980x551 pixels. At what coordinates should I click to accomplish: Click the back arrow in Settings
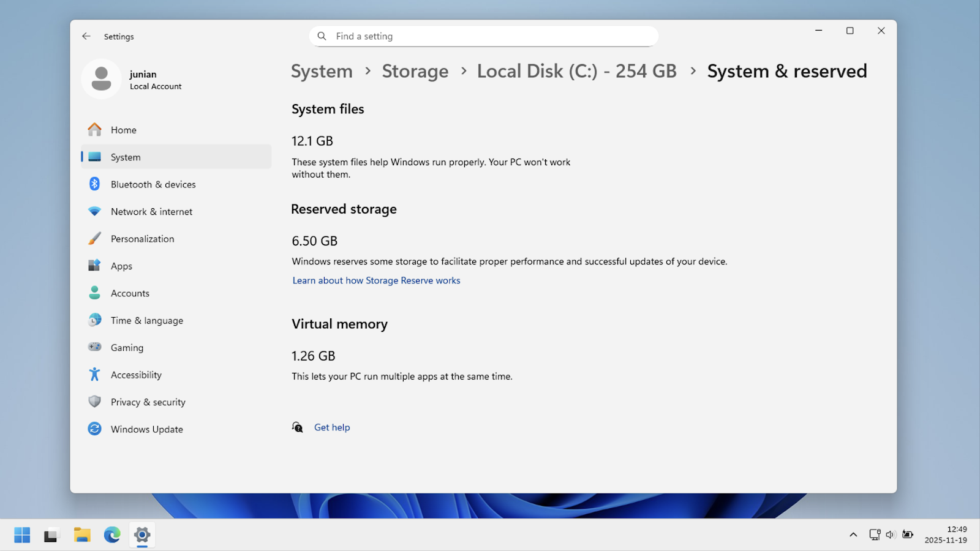point(86,36)
